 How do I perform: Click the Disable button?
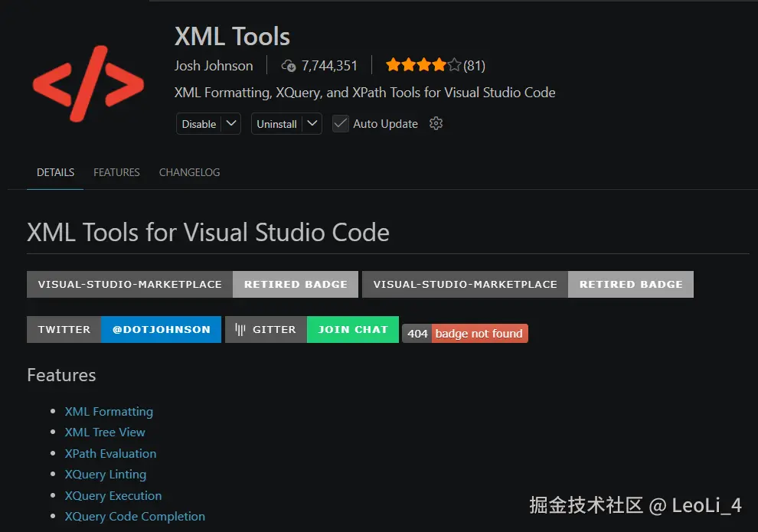click(198, 124)
